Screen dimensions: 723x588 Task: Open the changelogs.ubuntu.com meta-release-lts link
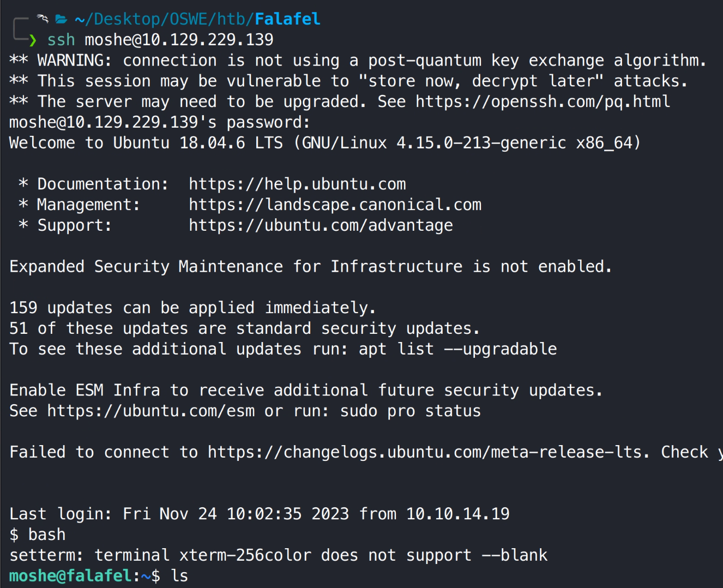427,452
